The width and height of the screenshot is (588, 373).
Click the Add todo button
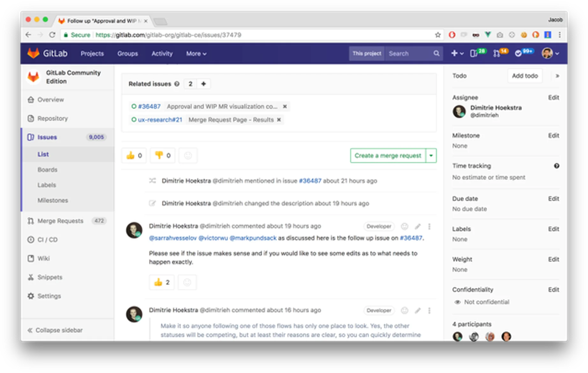[525, 76]
